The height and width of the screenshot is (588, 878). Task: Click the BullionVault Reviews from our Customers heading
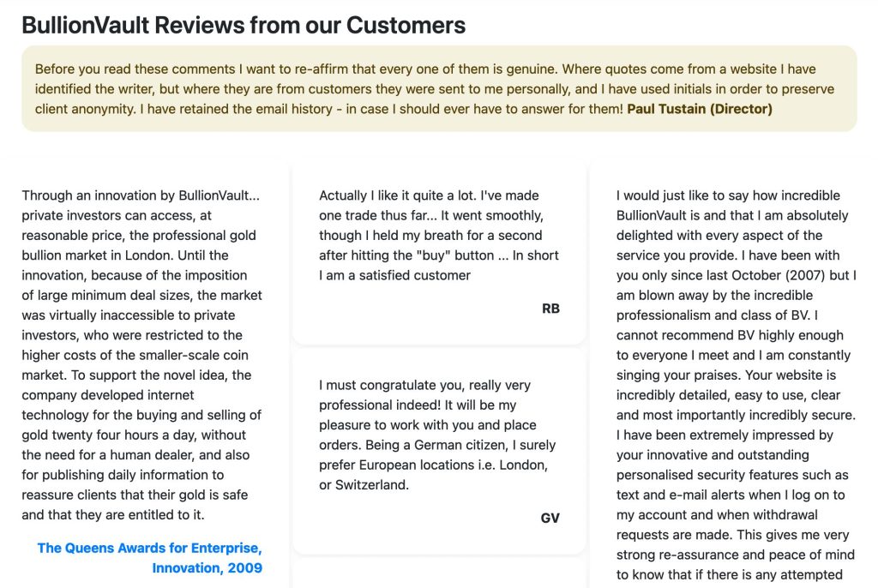click(x=244, y=25)
